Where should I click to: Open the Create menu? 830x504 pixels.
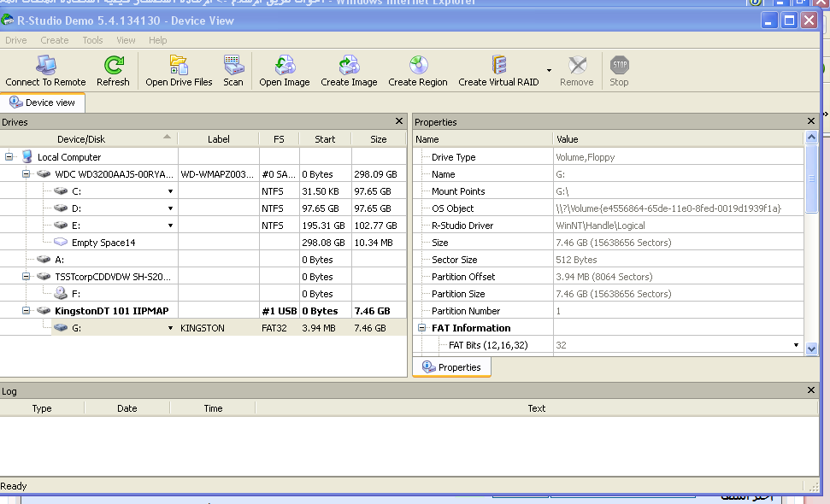click(55, 40)
